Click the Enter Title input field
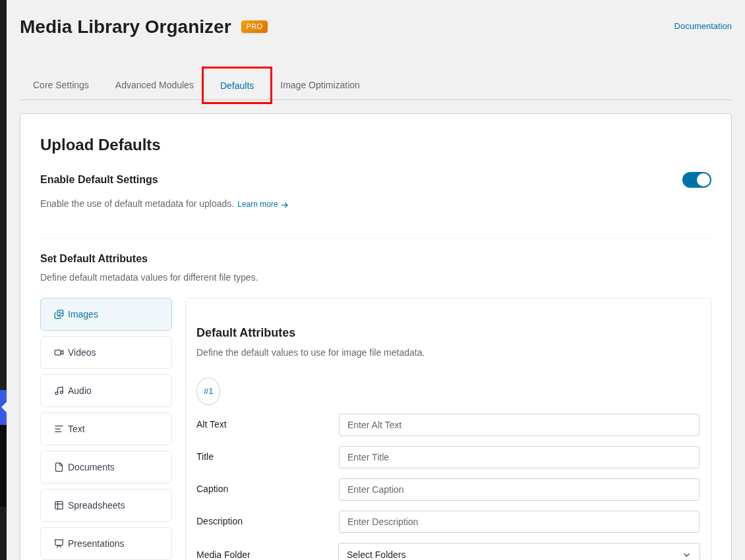Image resolution: width=745 pixels, height=560 pixels. (519, 457)
